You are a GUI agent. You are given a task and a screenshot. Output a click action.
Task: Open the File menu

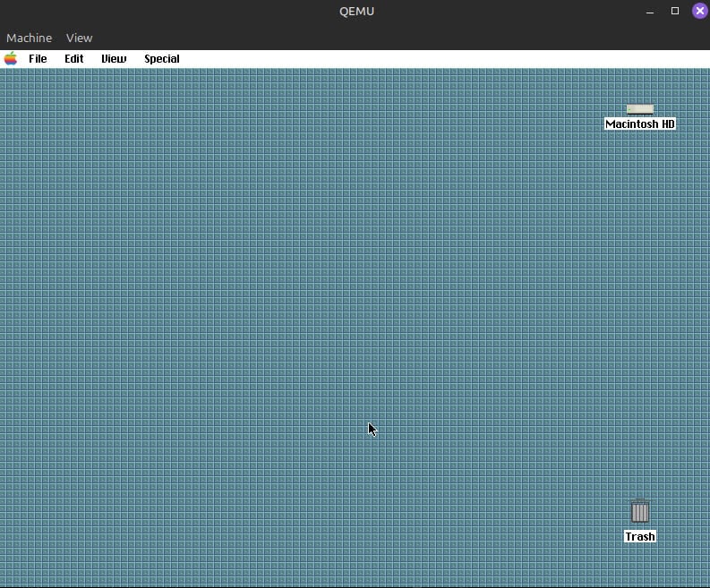pyautogui.click(x=38, y=59)
